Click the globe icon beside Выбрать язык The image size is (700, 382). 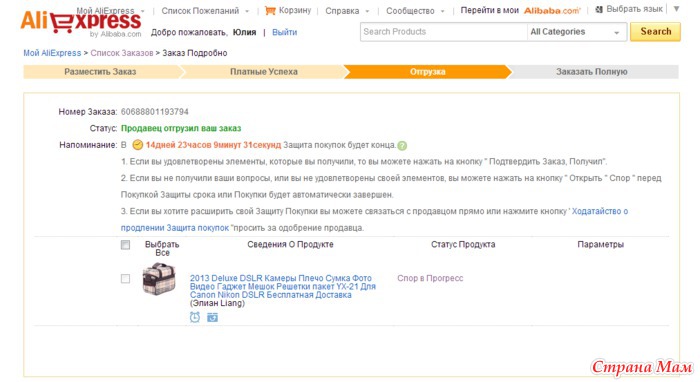click(x=599, y=9)
